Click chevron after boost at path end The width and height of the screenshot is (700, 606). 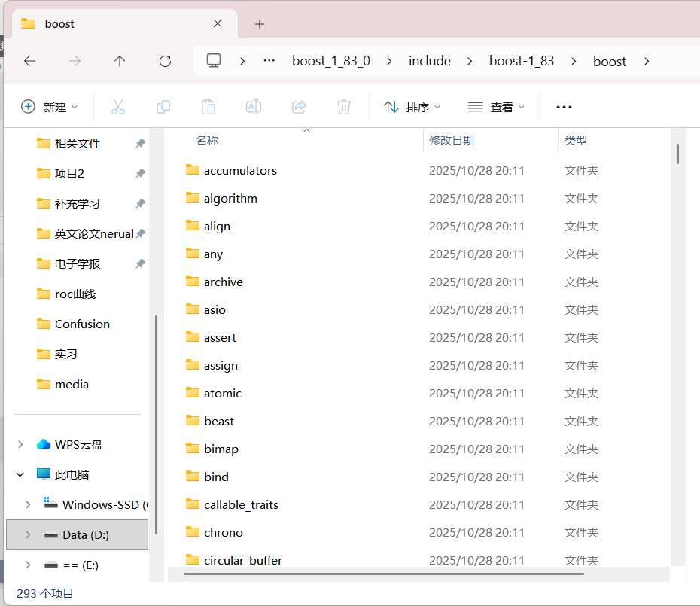[x=647, y=61]
